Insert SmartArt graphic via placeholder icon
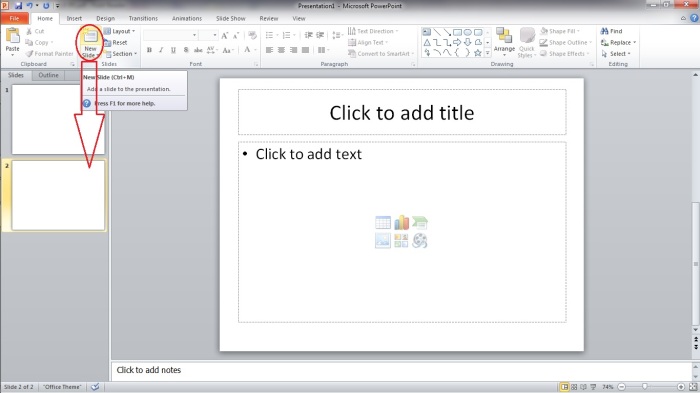The width and height of the screenshot is (700, 393). pos(420,222)
